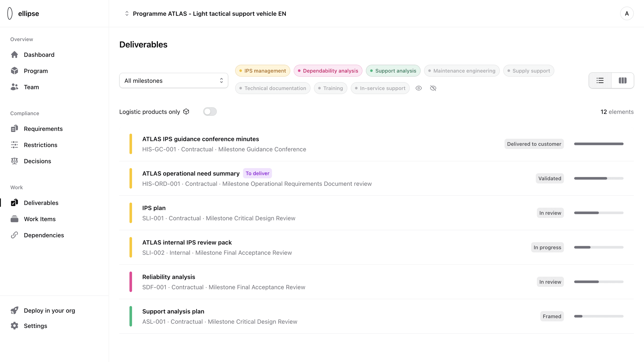Enable the Technical documentation filter chip
The image size is (644, 362).
(273, 88)
